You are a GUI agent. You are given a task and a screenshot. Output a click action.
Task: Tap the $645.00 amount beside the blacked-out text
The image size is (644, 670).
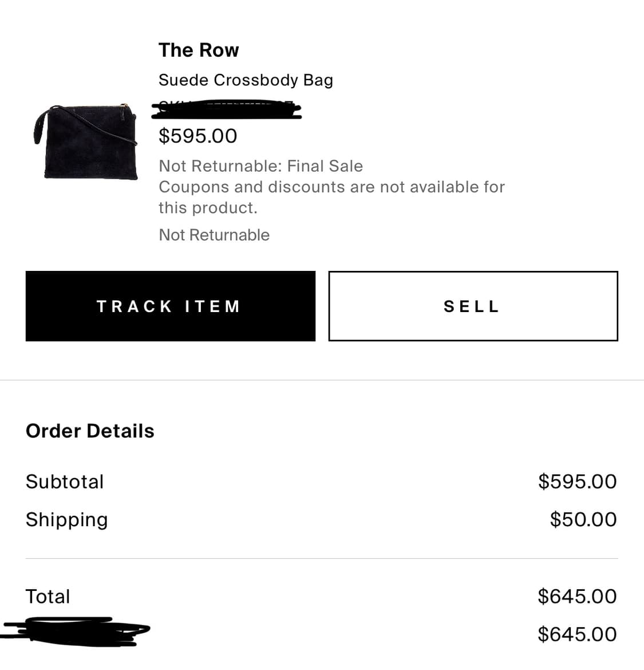tap(577, 634)
